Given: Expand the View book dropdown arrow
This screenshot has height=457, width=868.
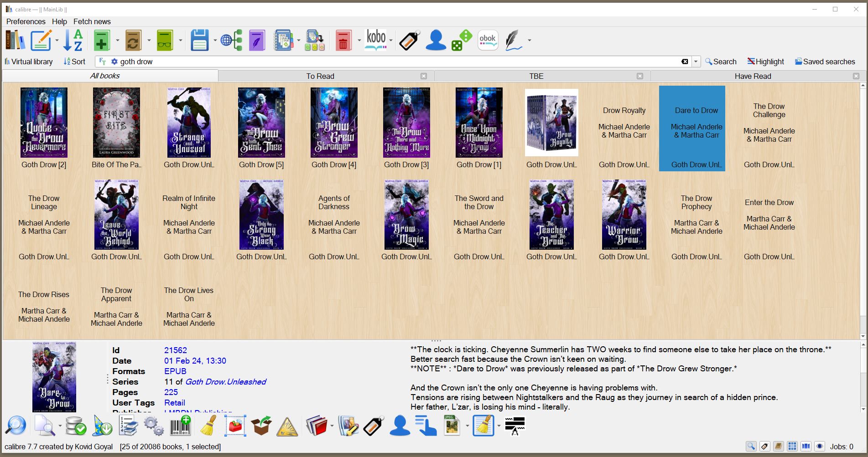Looking at the screenshot, I should point(180,41).
